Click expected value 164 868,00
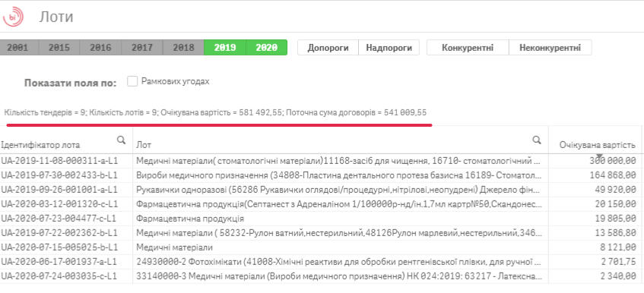The image size is (644, 293). pos(613,175)
